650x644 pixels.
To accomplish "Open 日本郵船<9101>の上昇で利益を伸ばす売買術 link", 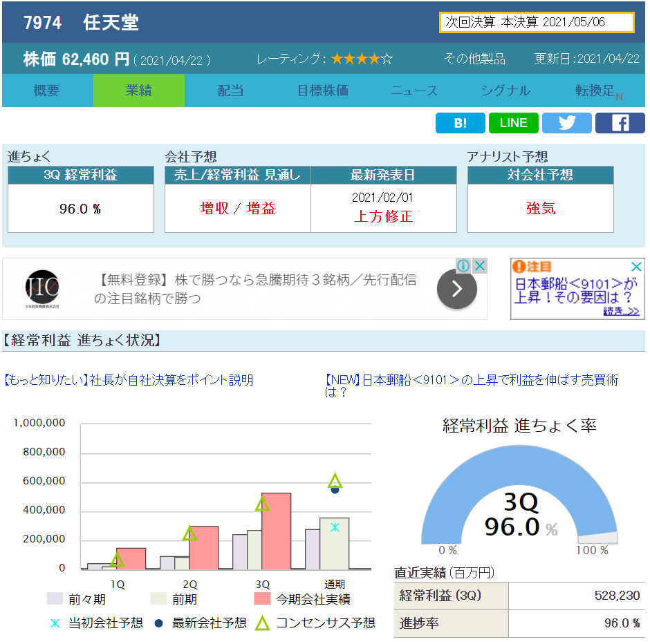I will (472, 386).
